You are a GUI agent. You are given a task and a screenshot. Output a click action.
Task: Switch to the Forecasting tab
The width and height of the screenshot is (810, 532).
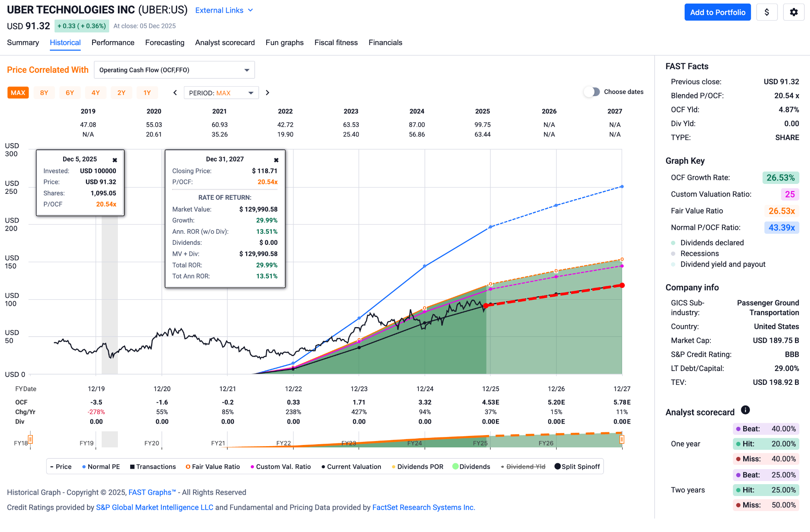point(165,43)
